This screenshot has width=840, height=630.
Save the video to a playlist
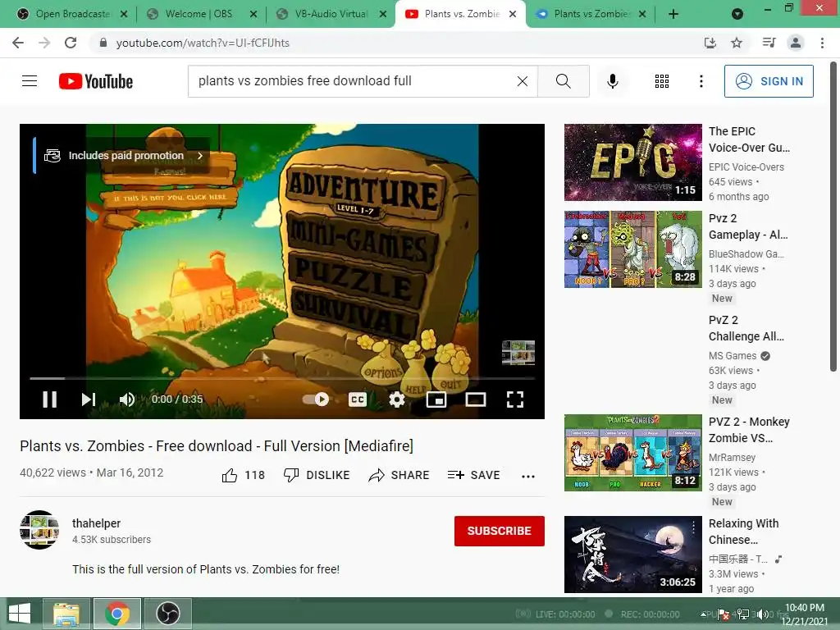(x=473, y=475)
